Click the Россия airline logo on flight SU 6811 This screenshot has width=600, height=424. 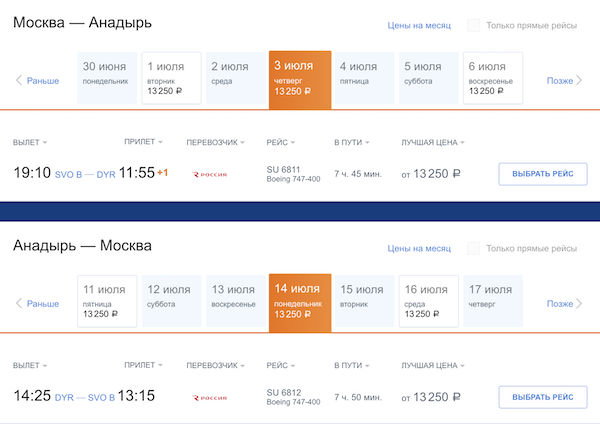pyautogui.click(x=211, y=174)
